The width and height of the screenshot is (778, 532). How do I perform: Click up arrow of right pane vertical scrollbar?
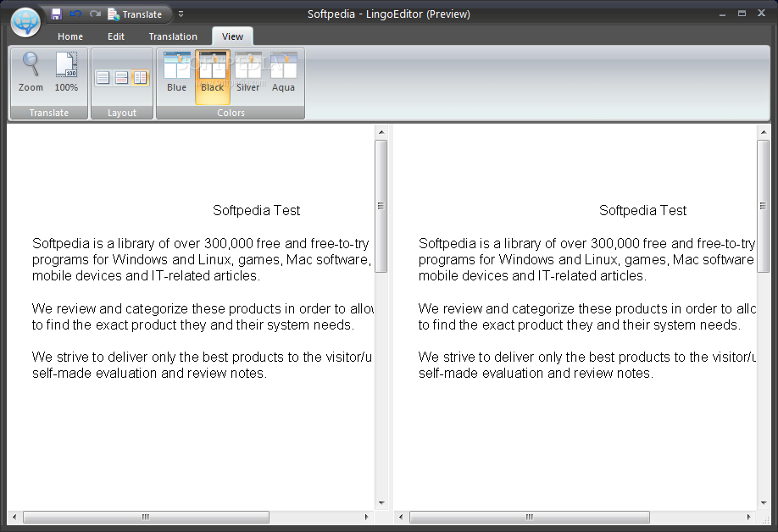pyautogui.click(x=763, y=132)
